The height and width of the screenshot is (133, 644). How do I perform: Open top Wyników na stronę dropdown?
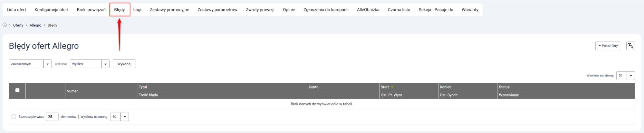pos(625,75)
